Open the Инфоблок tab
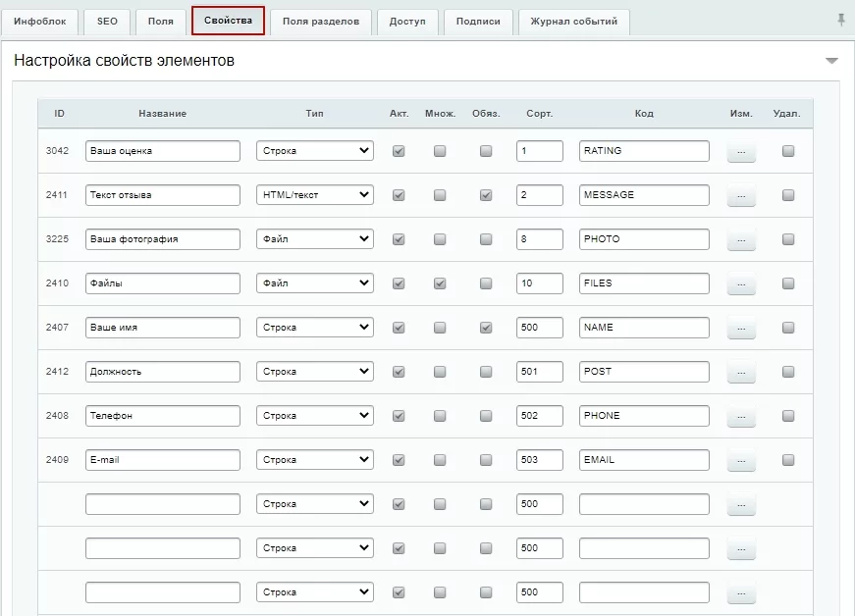The height and width of the screenshot is (616, 855). pos(40,22)
